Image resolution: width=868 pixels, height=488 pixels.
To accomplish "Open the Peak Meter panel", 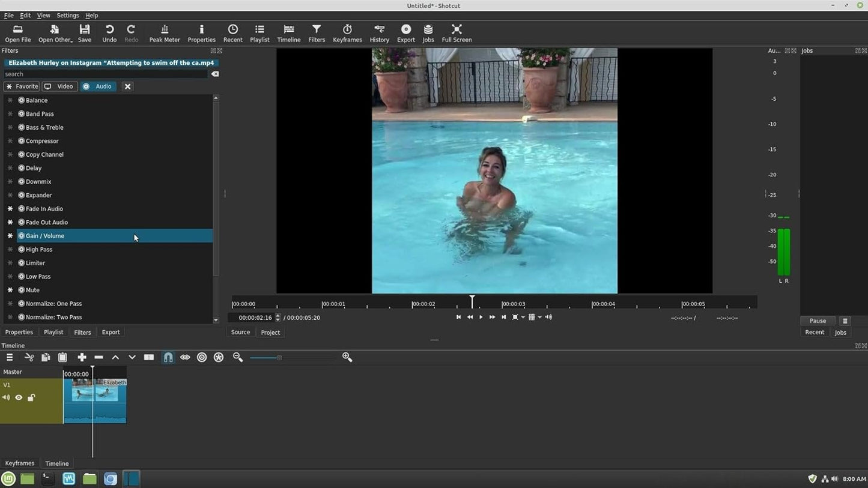I will click(164, 34).
